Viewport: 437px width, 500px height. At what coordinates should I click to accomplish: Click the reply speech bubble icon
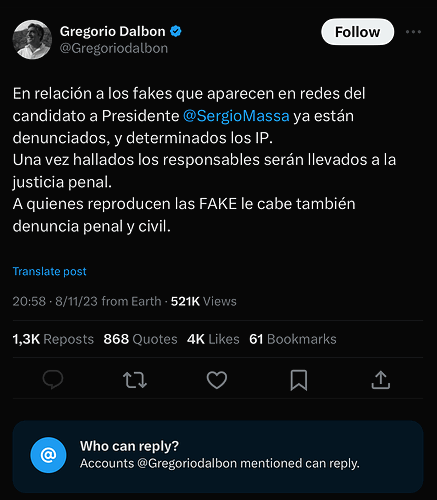point(53,380)
